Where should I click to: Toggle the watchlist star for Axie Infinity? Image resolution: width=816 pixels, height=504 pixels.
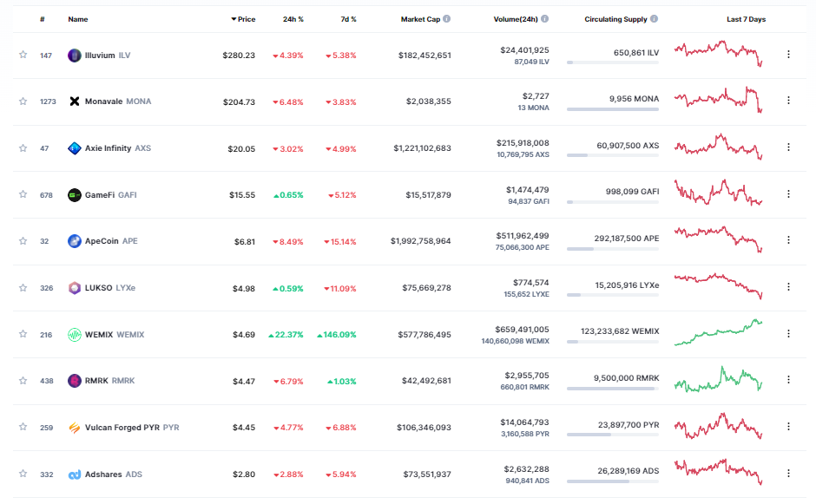click(x=23, y=147)
